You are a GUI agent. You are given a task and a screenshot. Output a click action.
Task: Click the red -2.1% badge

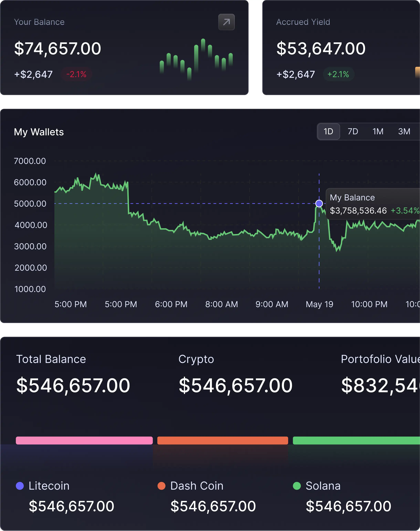(x=76, y=74)
